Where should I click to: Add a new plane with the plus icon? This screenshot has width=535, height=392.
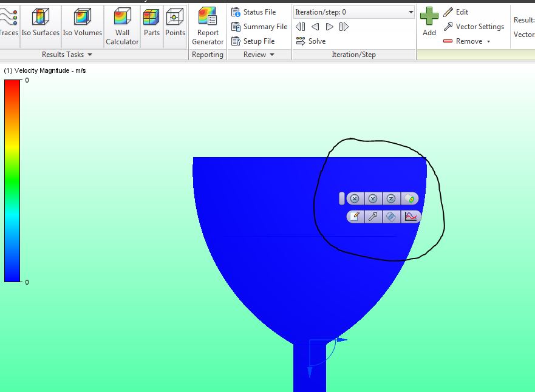point(429,21)
